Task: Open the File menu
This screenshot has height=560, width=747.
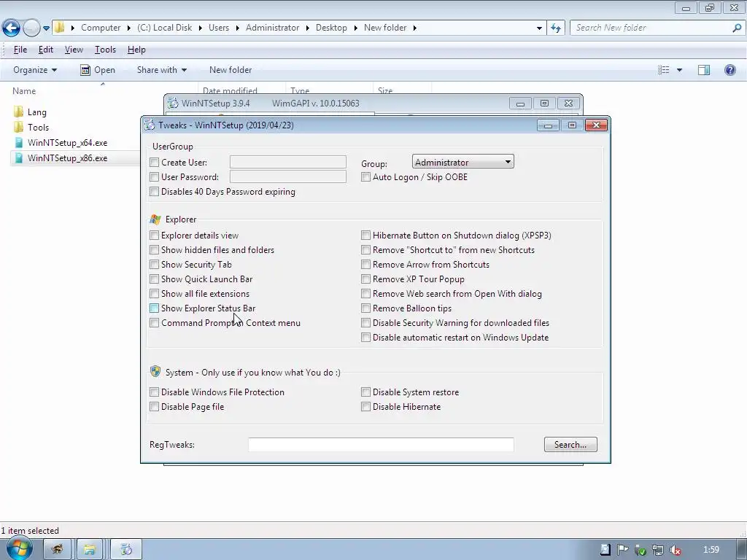Action: [20, 50]
